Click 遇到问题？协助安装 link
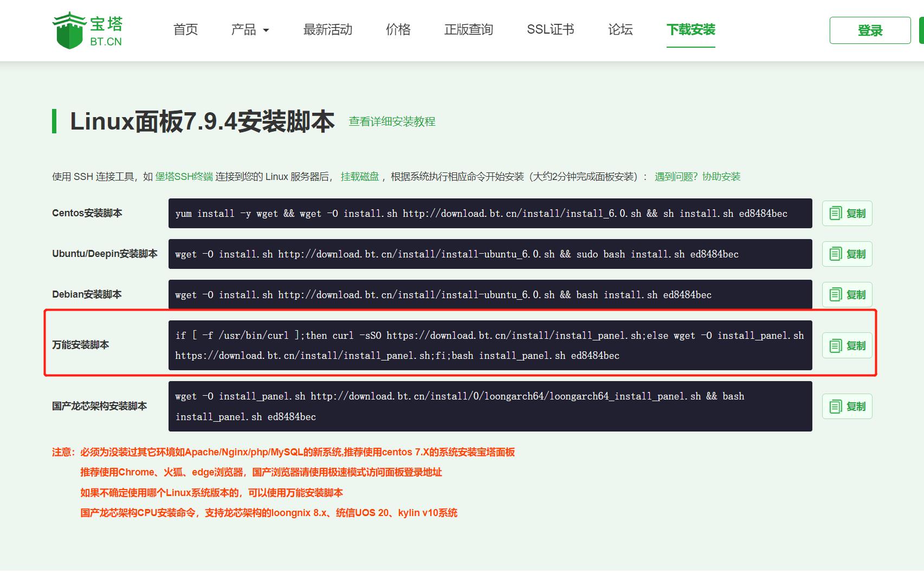Screen dimensions: 924x573 [697, 177]
